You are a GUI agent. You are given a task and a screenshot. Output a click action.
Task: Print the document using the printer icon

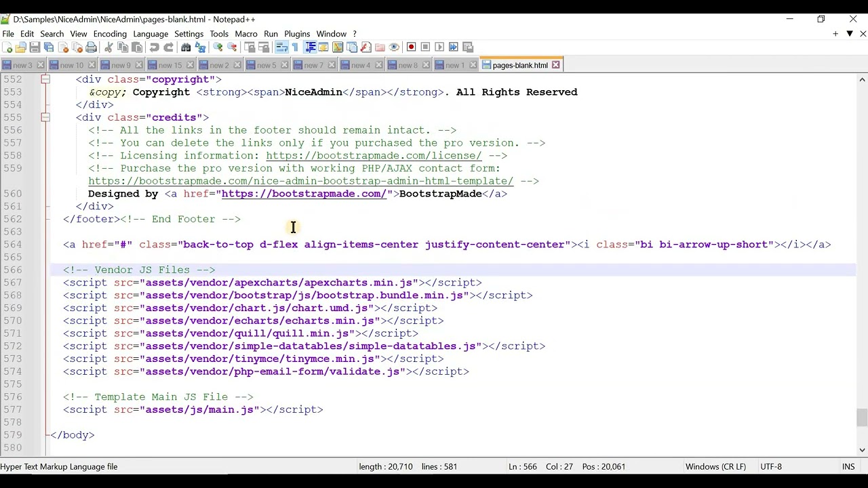[x=92, y=47]
